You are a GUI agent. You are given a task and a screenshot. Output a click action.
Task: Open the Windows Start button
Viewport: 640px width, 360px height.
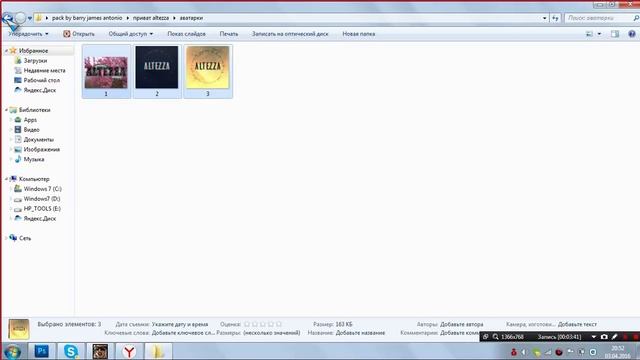pyautogui.click(x=12, y=351)
